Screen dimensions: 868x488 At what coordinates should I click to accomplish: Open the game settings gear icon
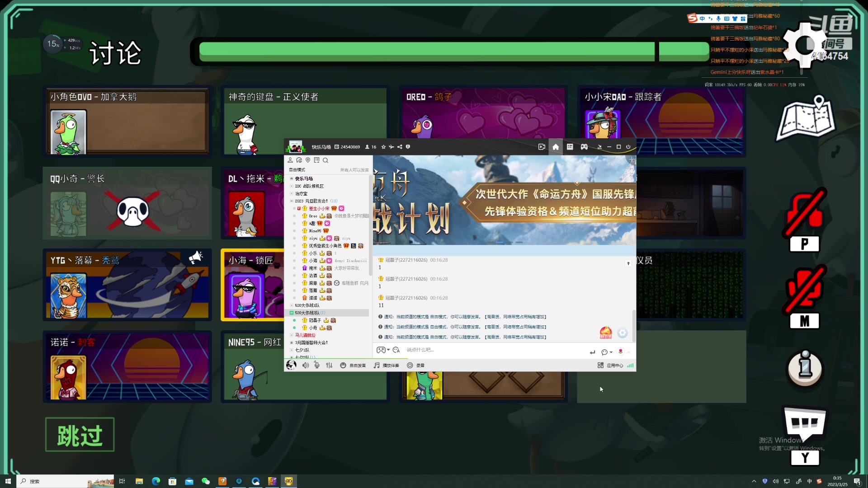coord(805,45)
